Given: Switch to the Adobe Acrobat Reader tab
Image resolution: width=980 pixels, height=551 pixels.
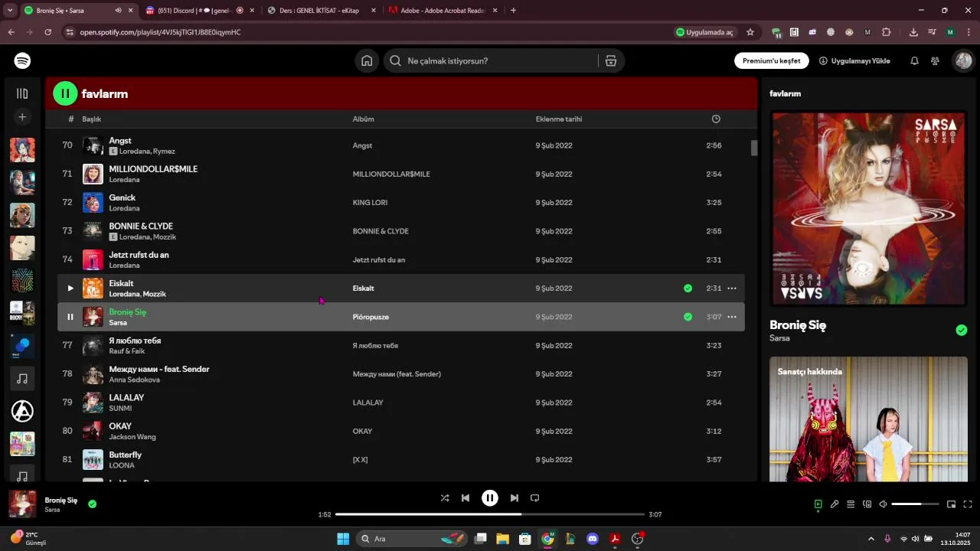Looking at the screenshot, I should [x=443, y=11].
